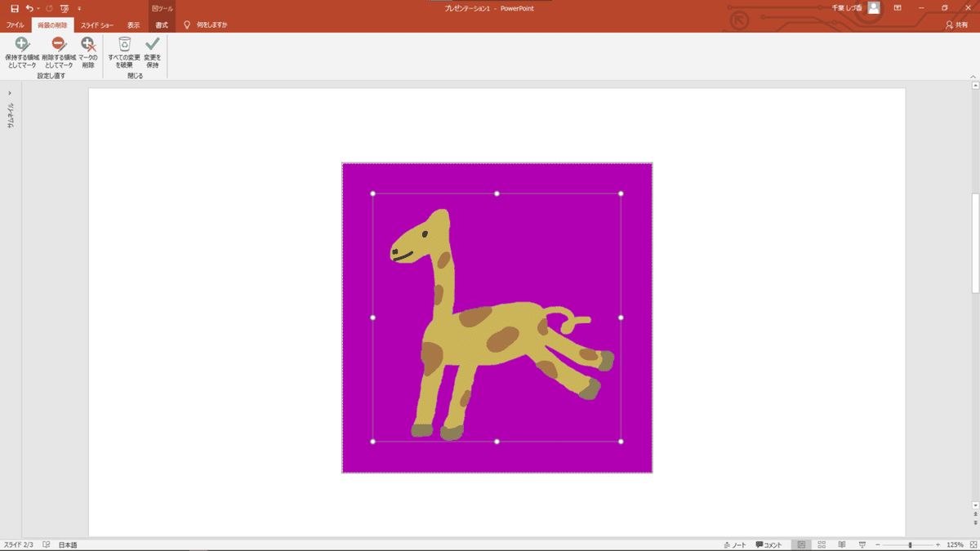
Task: Click the Previous Slide double-arrow button
Action: tap(975, 515)
